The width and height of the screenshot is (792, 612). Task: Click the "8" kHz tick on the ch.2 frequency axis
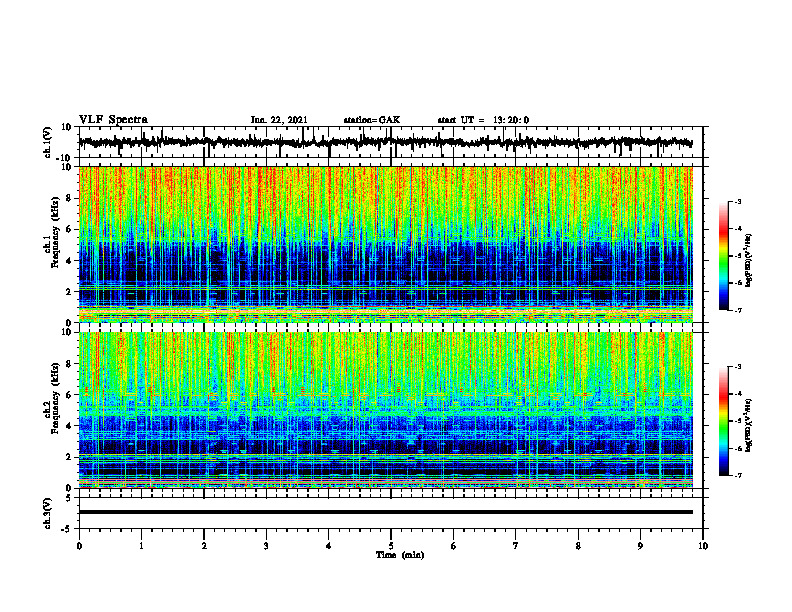coord(70,364)
